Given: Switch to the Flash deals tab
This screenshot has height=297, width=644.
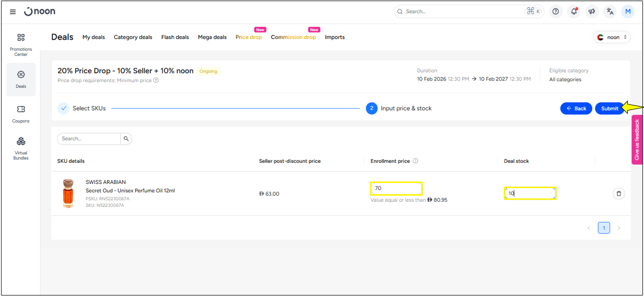Looking at the screenshot, I should point(175,37).
